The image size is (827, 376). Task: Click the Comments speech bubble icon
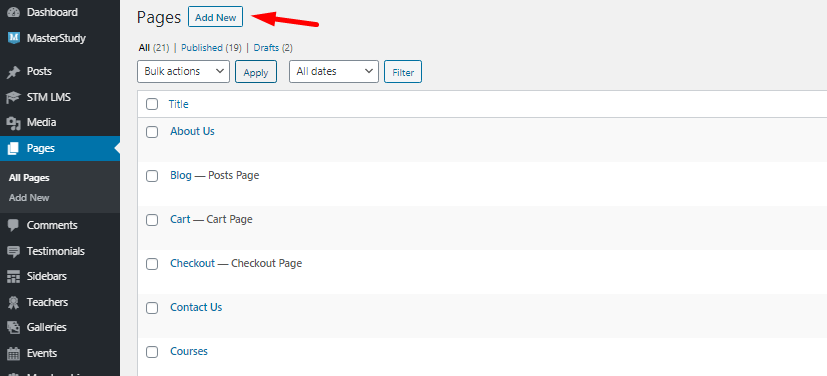(13, 225)
